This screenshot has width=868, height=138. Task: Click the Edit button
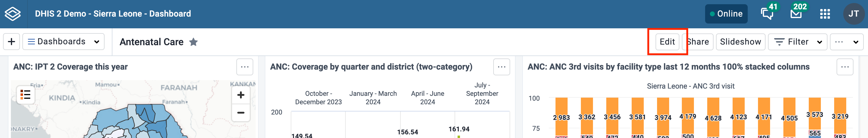tap(667, 42)
